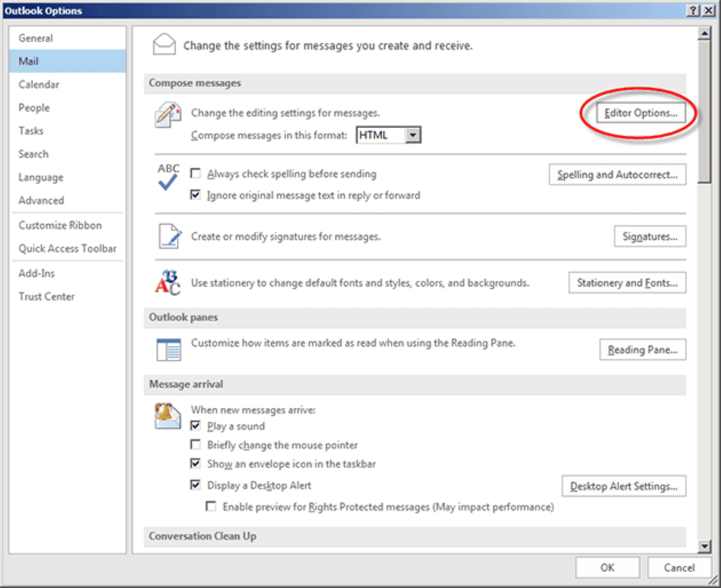Viewport: 721px width, 588px height.
Task: Open the Trust Center category
Action: click(67, 296)
